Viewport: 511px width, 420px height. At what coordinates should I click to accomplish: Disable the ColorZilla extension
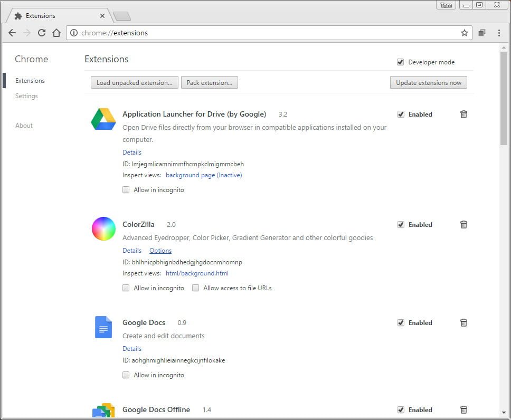[401, 224]
